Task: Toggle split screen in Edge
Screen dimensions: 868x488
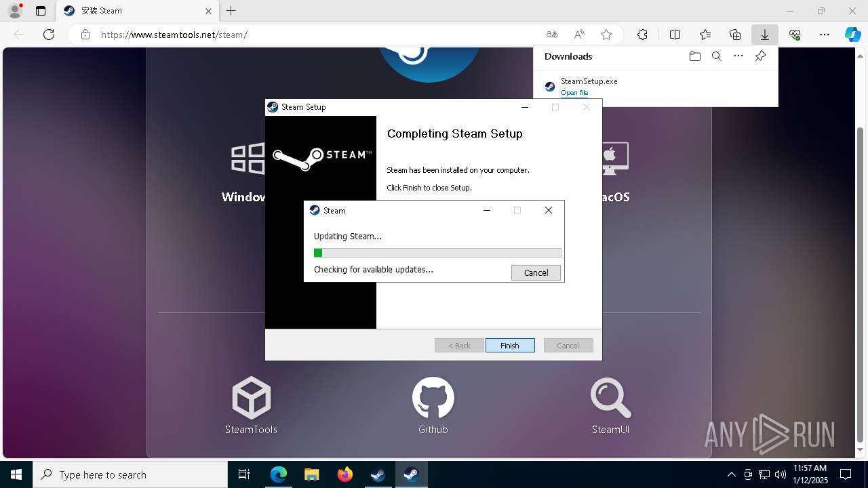Action: pyautogui.click(x=675, y=35)
